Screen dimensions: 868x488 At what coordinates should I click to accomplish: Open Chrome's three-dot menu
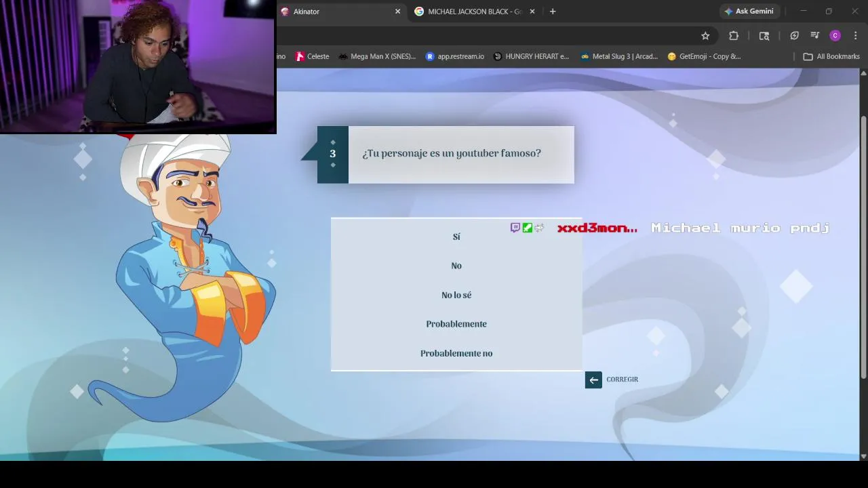tap(854, 36)
